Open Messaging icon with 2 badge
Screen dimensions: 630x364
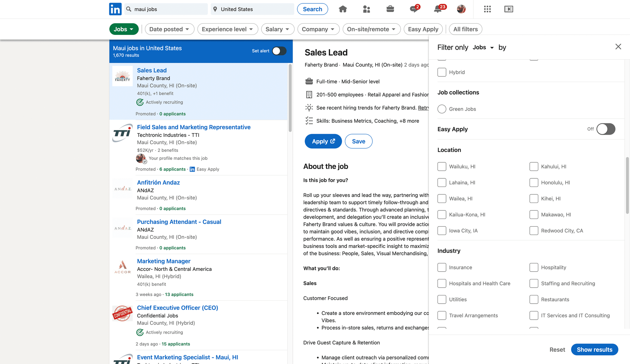[414, 9]
